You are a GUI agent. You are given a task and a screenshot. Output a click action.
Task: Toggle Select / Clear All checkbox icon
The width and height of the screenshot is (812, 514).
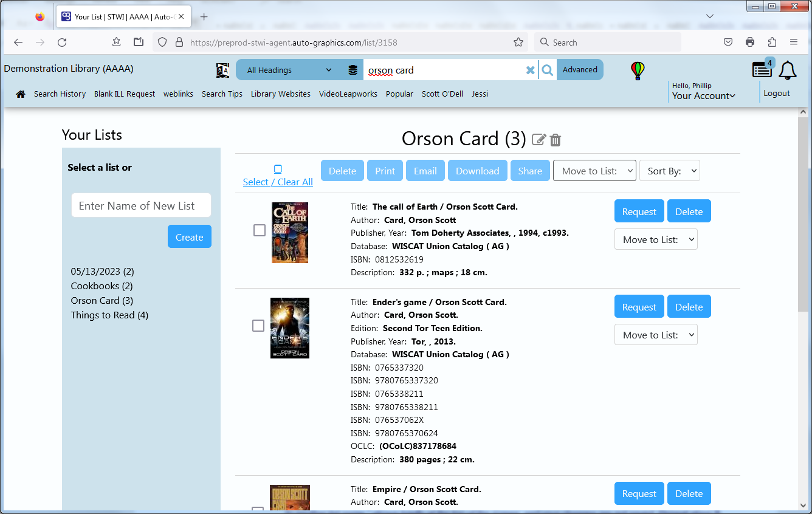pyautogui.click(x=278, y=169)
